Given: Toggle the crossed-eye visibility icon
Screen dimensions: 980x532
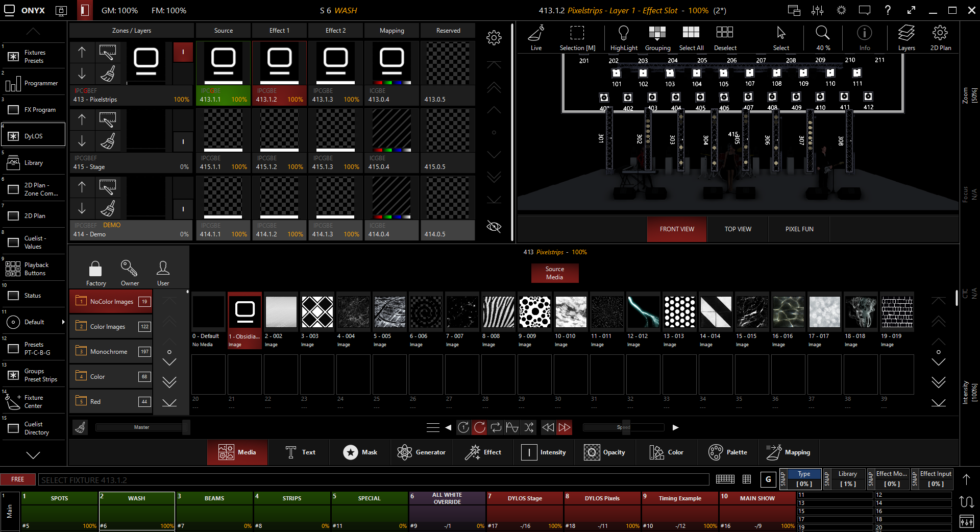Looking at the screenshot, I should 494,227.
